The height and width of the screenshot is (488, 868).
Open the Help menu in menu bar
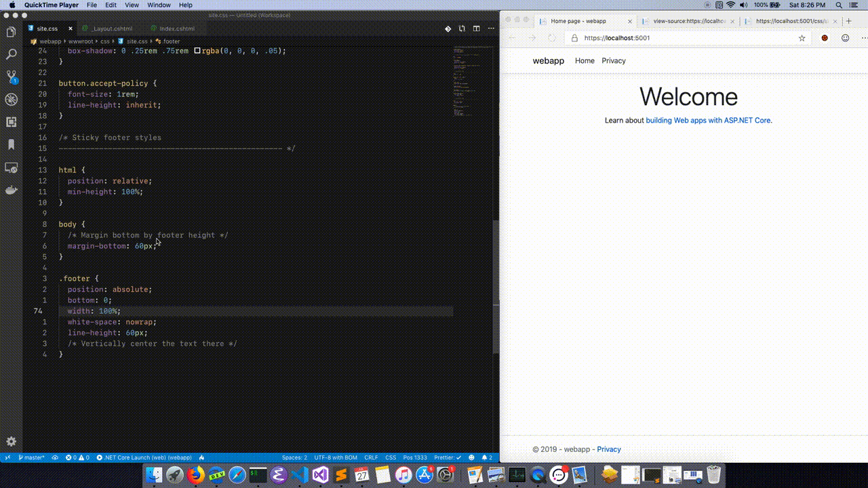pyautogui.click(x=185, y=5)
